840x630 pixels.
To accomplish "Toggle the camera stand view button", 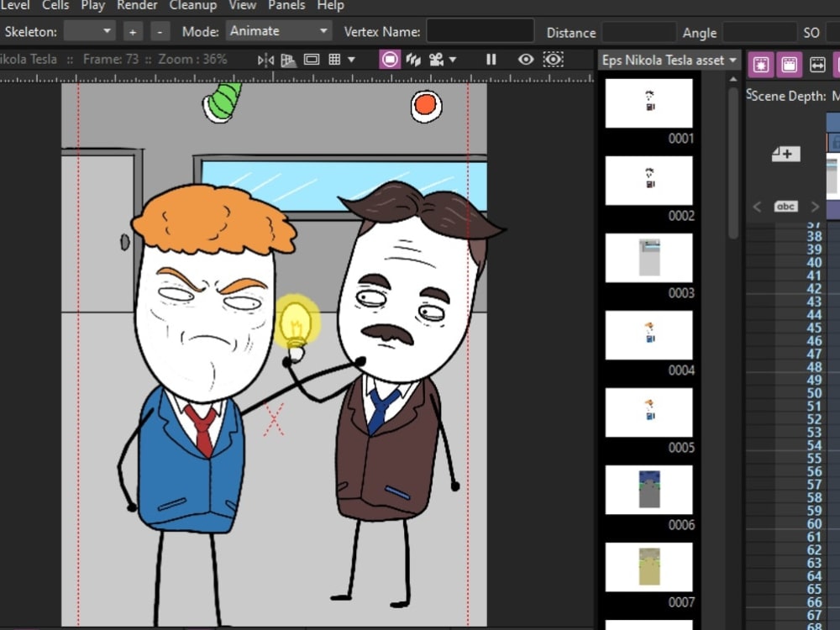I will click(390, 60).
